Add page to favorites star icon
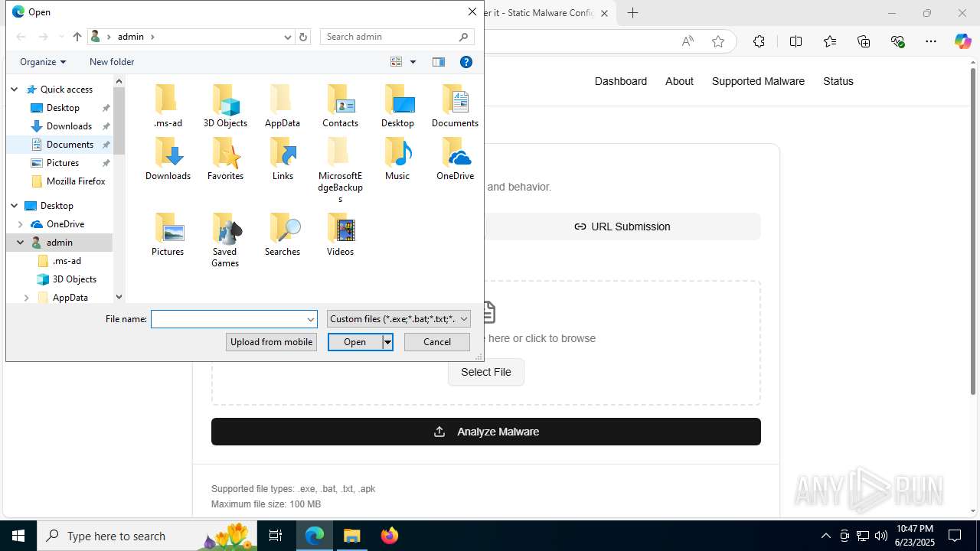The height and width of the screenshot is (551, 980). pyautogui.click(x=718, y=41)
